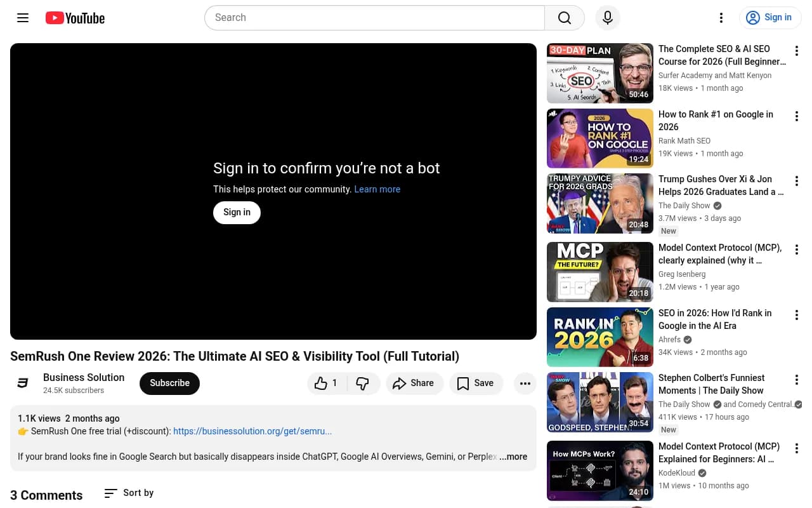The image size is (812, 508).
Task: Open the Sort by comments dropdown
Action: point(129,493)
